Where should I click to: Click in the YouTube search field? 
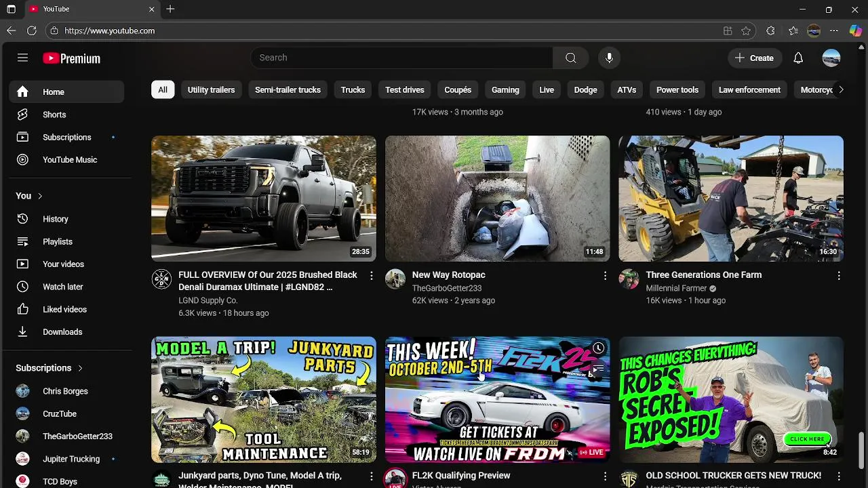pos(401,58)
